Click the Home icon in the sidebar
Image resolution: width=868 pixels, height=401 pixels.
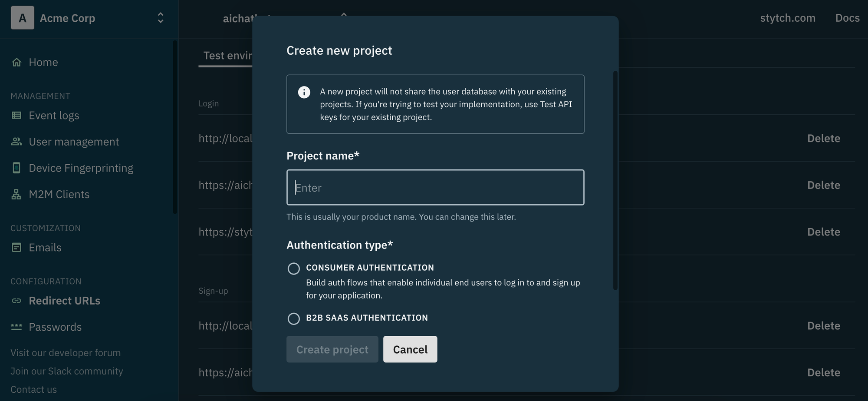click(x=16, y=62)
